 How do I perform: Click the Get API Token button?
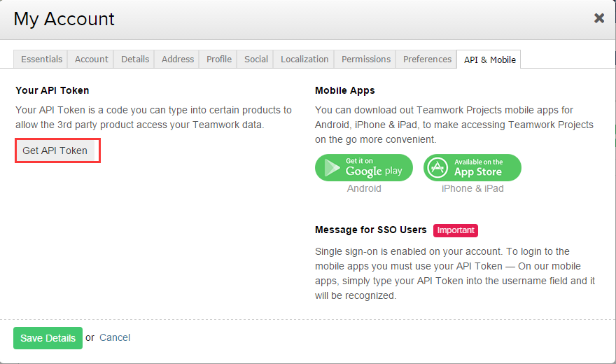point(55,150)
